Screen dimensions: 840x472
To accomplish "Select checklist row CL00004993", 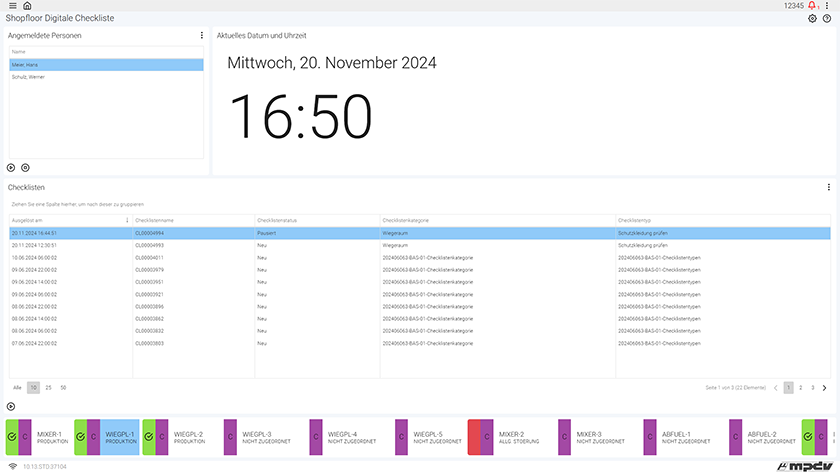I will 149,245.
